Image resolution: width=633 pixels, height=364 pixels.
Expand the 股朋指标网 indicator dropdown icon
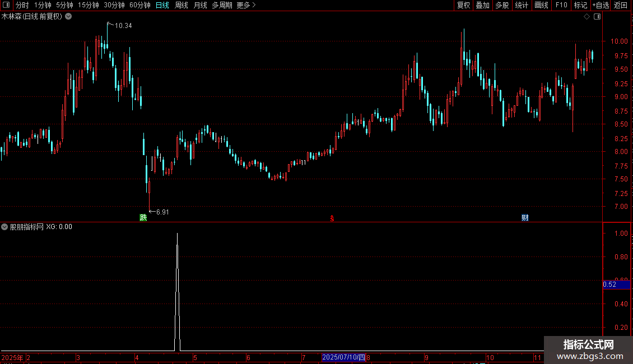click(4, 227)
